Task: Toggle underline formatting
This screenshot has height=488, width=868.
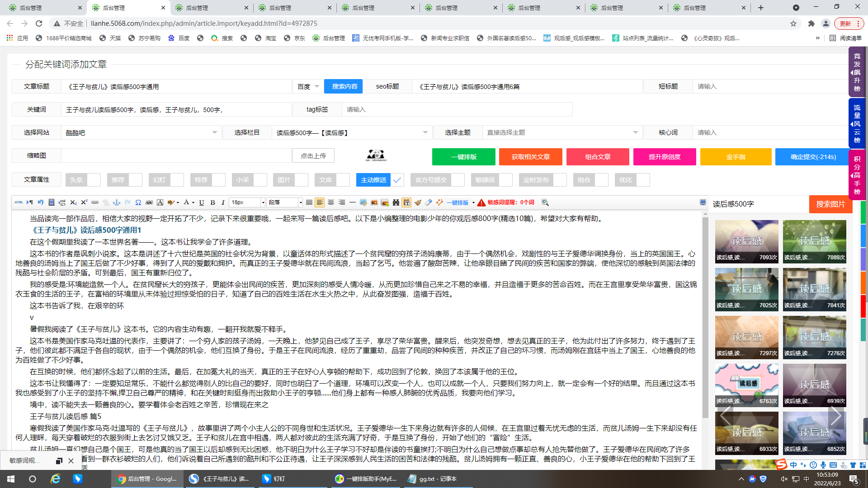Action: [202, 202]
